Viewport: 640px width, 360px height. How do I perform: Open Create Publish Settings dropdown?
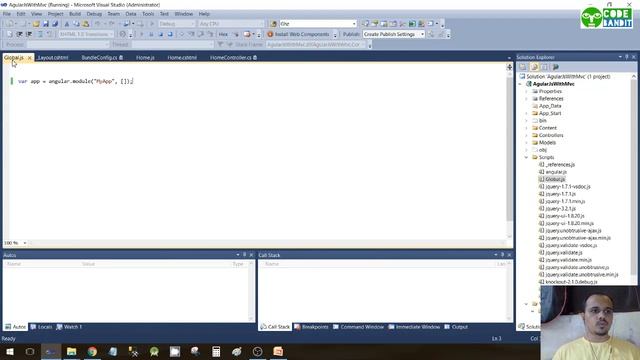point(394,34)
